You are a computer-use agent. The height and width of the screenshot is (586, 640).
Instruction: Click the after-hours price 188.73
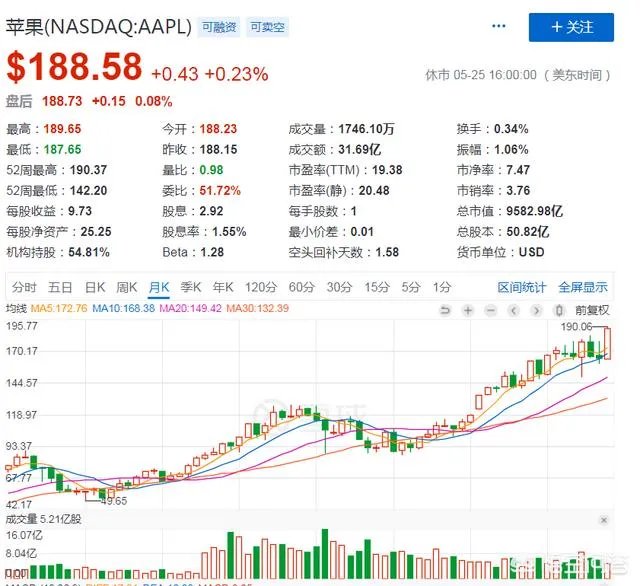tap(62, 101)
